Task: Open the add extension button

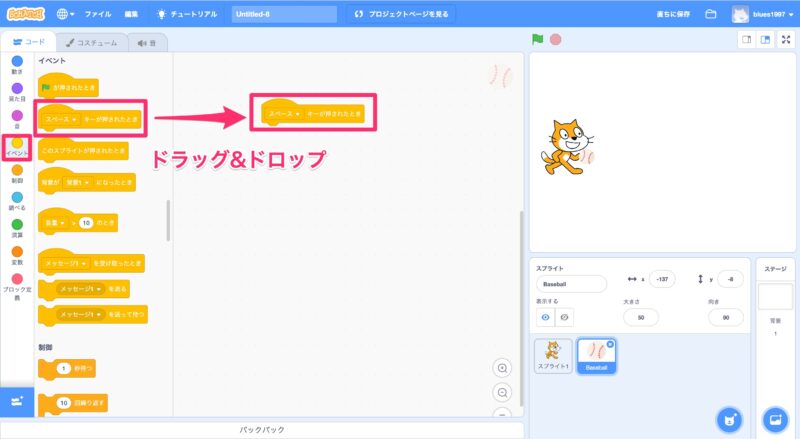Action: (x=16, y=401)
